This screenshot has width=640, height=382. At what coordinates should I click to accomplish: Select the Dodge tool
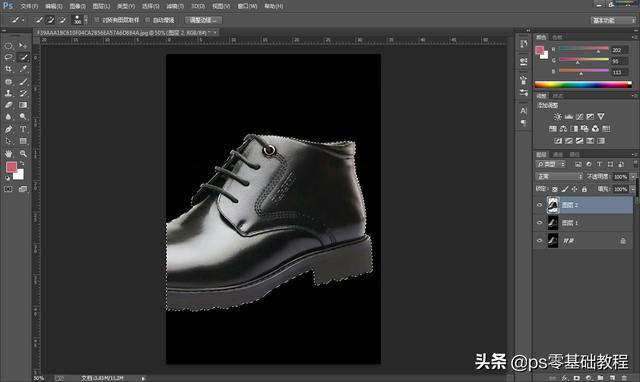pyautogui.click(x=23, y=117)
